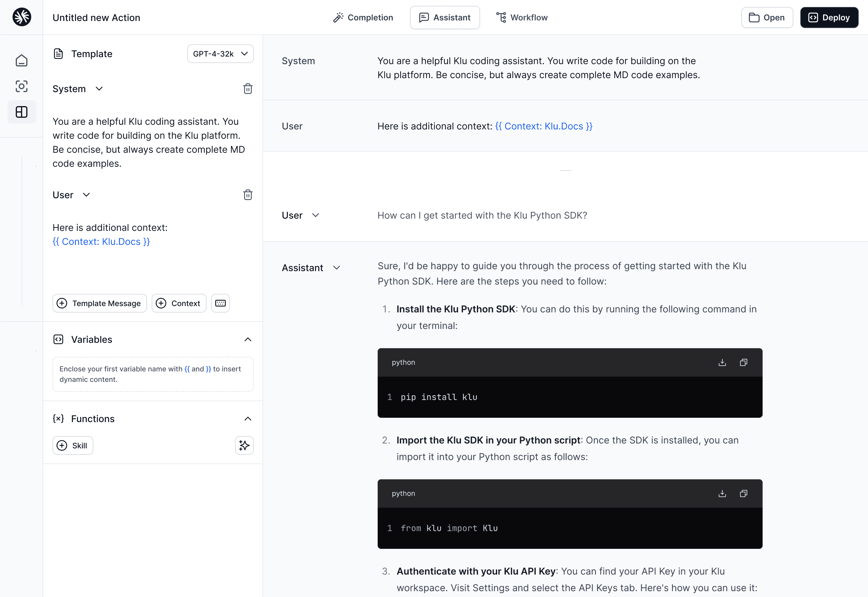Delete the System prompt block
Image resolution: width=868 pixels, height=597 pixels.
pos(248,88)
